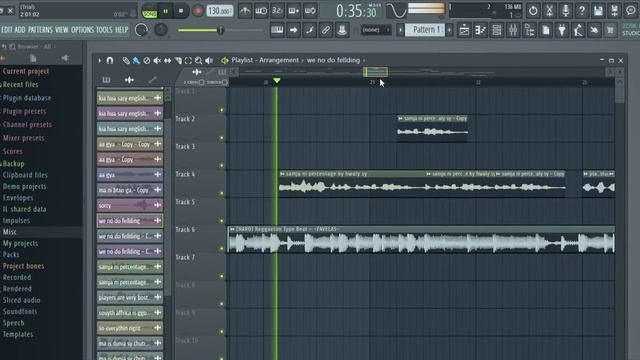Open the (none) snap selector dropdown
The image size is (640, 360).
tap(376, 30)
